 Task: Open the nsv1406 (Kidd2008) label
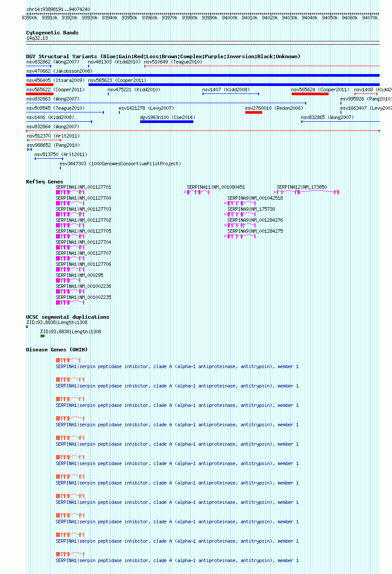pos(50,117)
